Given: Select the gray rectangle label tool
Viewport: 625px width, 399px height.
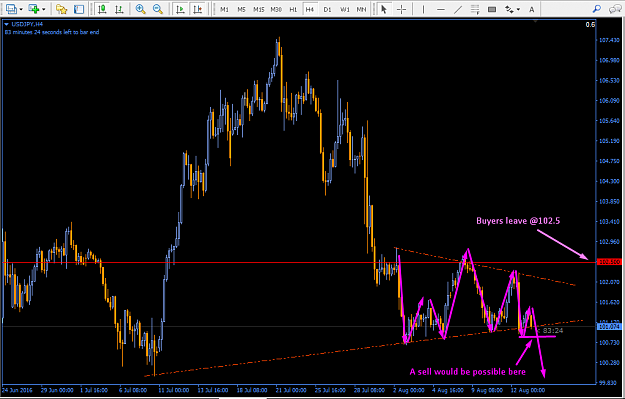Looking at the screenshot, I should point(492,9).
